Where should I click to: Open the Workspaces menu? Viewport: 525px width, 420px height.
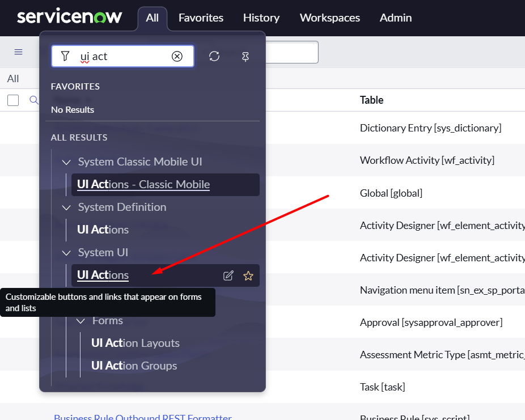(330, 18)
